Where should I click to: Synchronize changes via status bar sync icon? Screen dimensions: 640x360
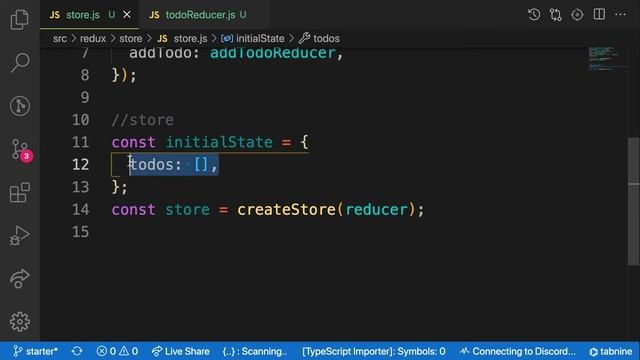click(77, 351)
